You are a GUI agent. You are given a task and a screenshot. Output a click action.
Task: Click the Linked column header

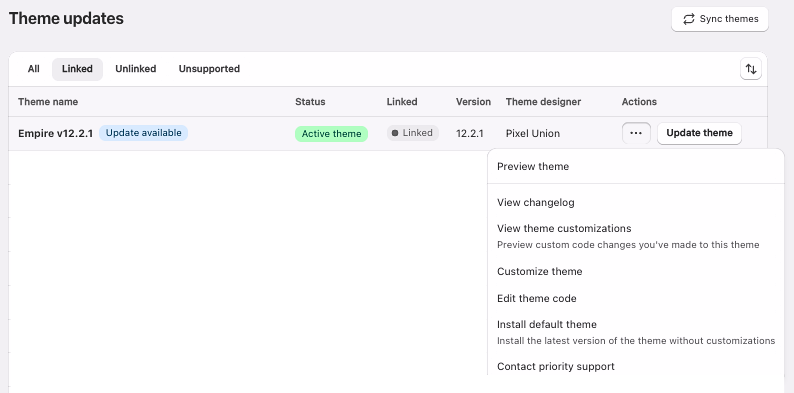coord(402,102)
